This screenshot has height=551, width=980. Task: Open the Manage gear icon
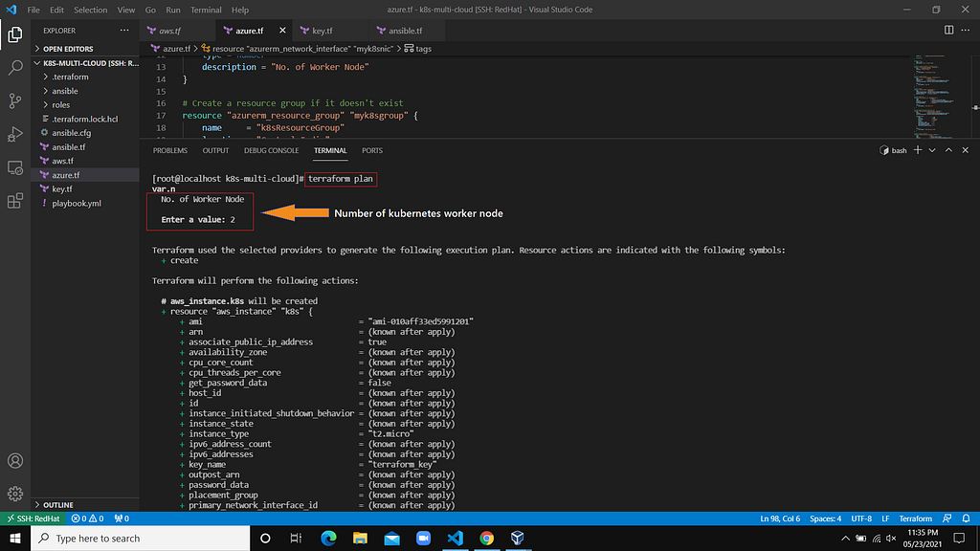(15, 495)
